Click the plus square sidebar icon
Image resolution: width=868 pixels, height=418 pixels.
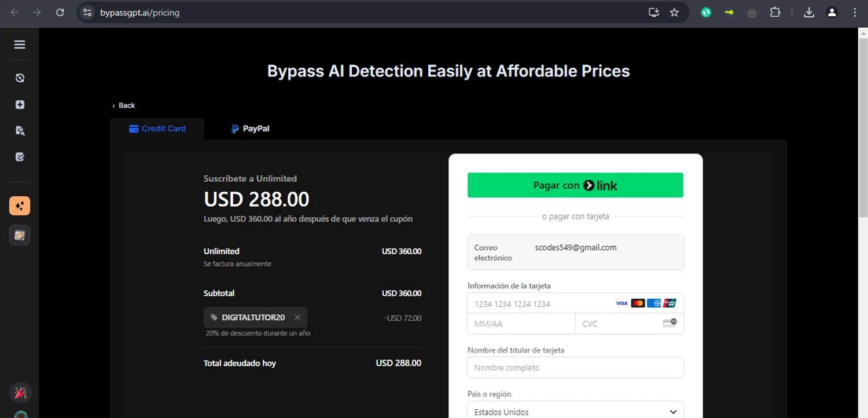click(20, 105)
